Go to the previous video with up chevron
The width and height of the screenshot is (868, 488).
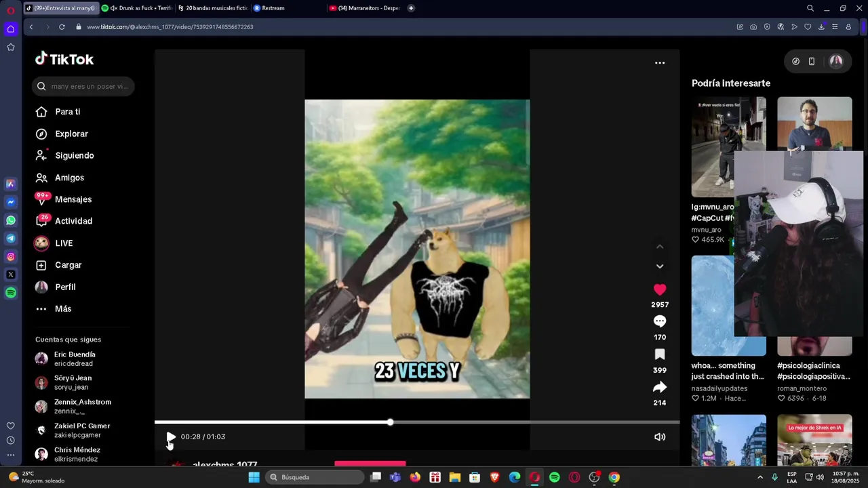tap(660, 247)
